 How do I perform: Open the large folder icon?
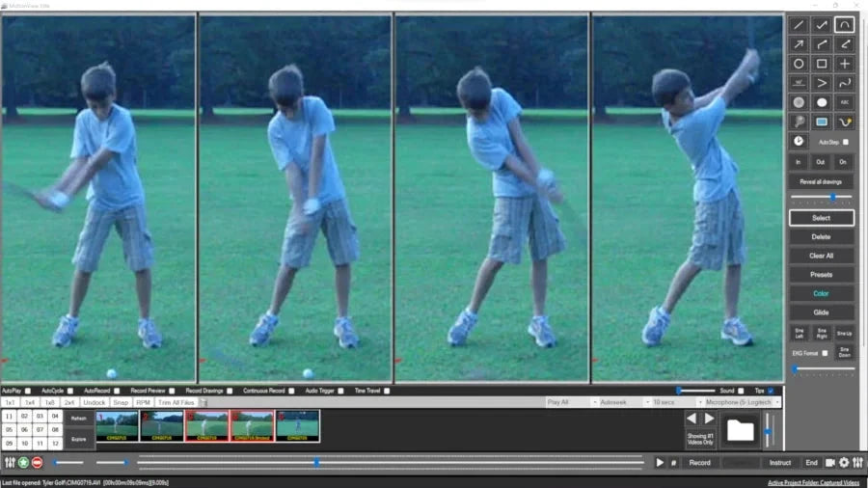pos(741,430)
